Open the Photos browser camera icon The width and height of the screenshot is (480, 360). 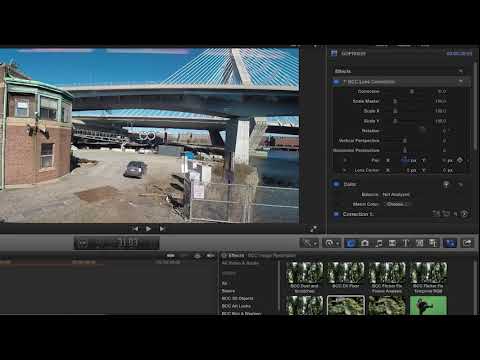pos(365,243)
